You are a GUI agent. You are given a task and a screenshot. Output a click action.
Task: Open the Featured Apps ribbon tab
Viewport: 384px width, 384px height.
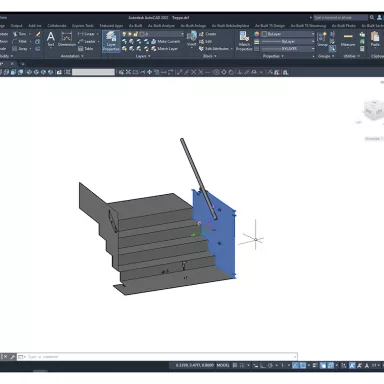[x=111, y=26]
